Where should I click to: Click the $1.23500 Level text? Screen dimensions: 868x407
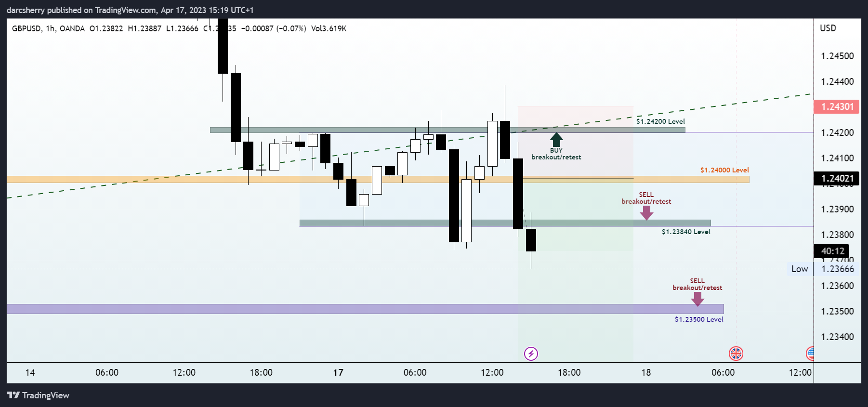click(699, 319)
